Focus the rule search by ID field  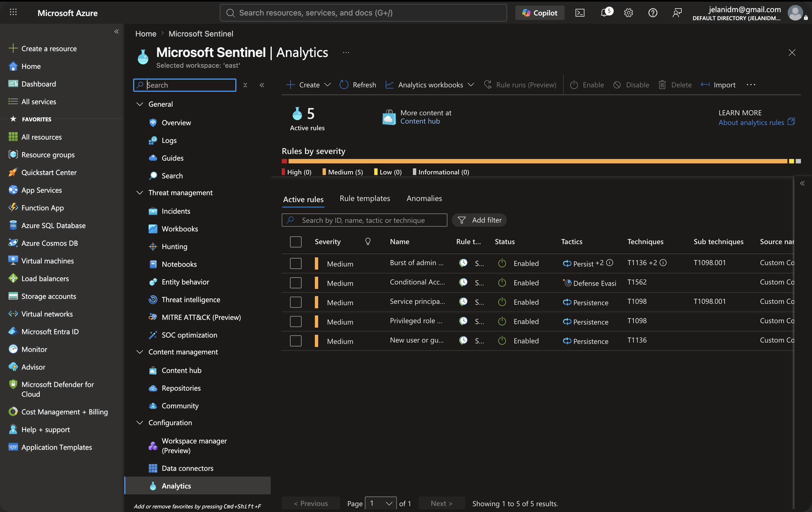pos(365,220)
